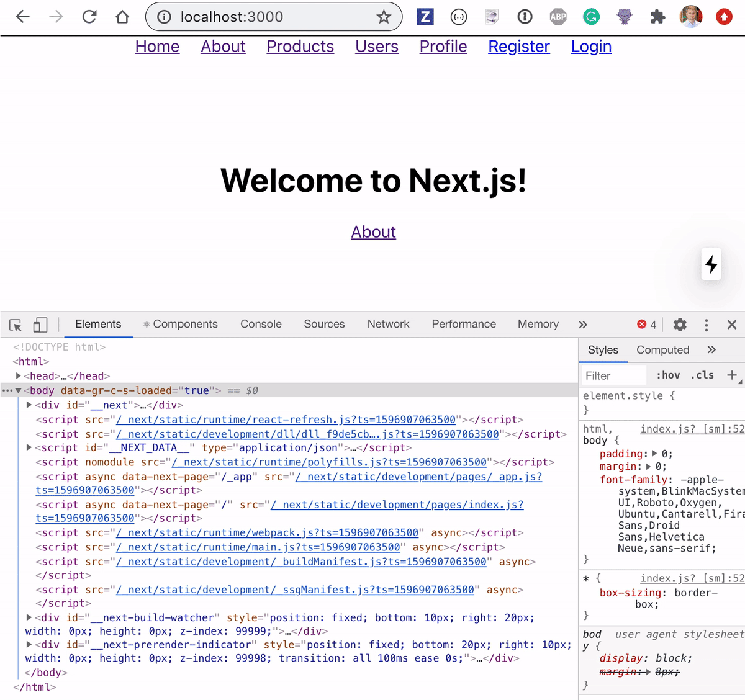Expand the margin shorthand triangle in html, body rule

click(649, 466)
